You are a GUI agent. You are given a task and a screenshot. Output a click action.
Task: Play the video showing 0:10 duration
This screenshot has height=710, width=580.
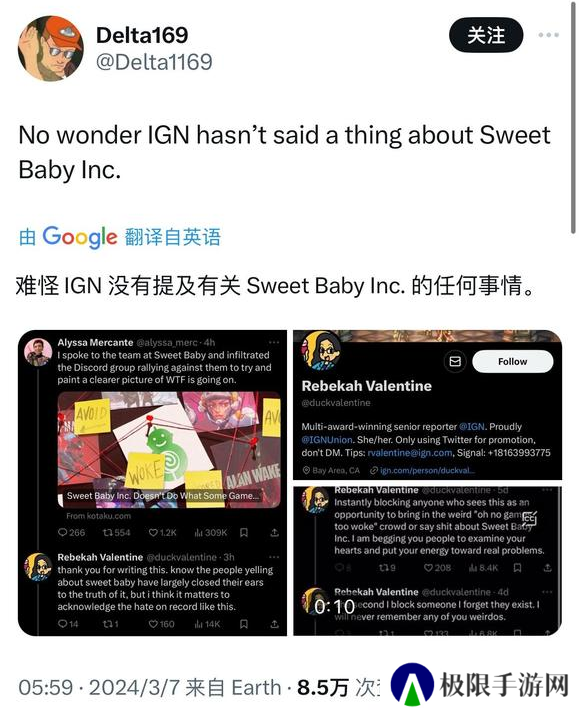pyautogui.click(x=427, y=561)
